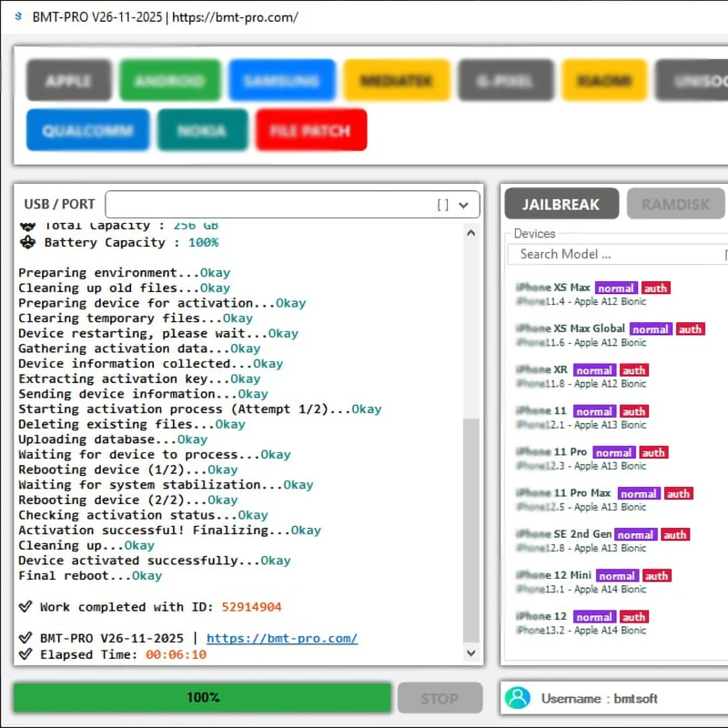The width and height of the screenshot is (728, 728).
Task: Click normal badge on the iPhone12.3 entry
Action: click(613, 452)
